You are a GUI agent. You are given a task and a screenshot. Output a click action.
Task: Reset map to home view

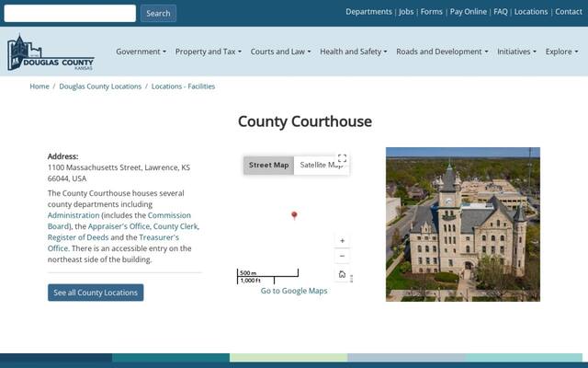pyautogui.click(x=342, y=274)
